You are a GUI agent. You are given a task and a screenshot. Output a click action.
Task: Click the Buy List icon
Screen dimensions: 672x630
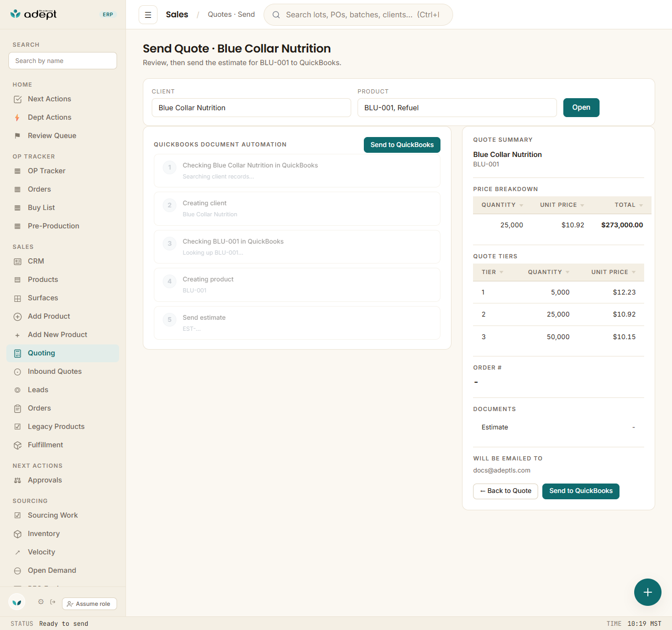tap(17, 208)
